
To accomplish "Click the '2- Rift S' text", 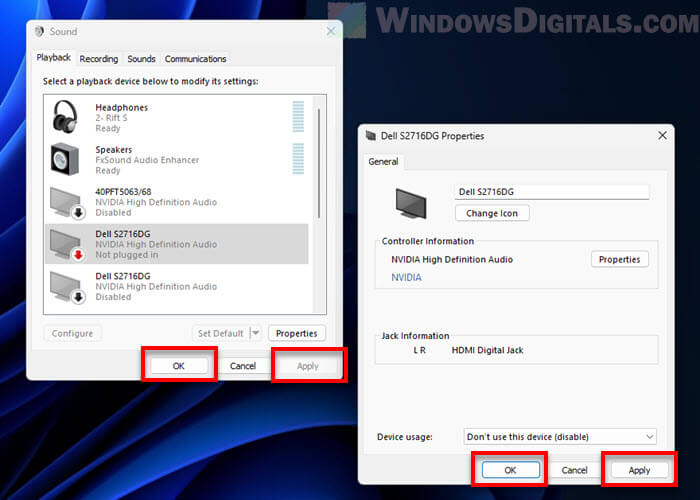I will [111, 118].
